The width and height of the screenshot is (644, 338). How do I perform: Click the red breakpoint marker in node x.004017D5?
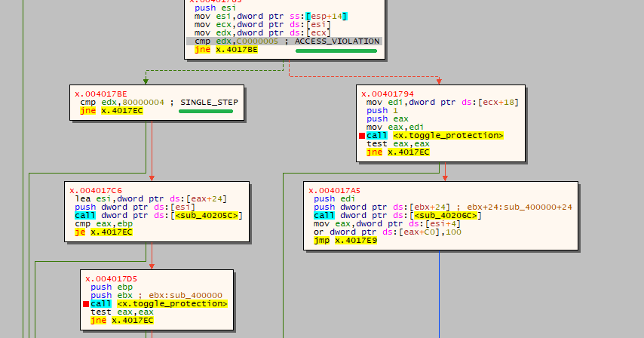pyautogui.click(x=86, y=304)
